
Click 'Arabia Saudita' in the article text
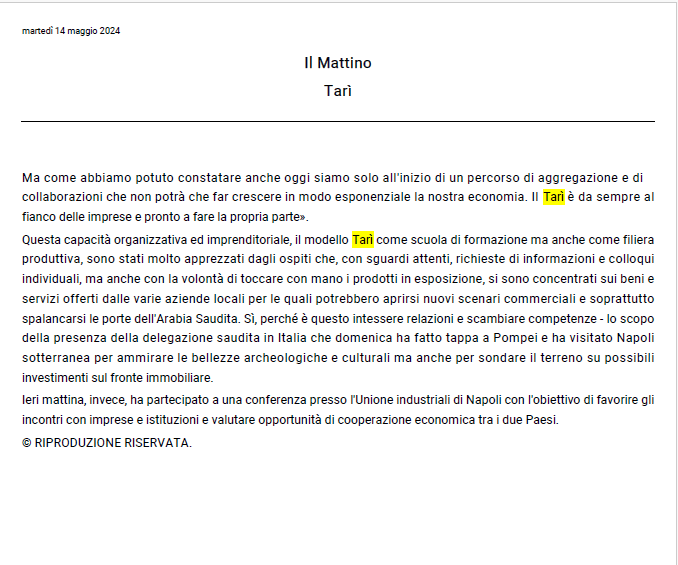click(197, 319)
